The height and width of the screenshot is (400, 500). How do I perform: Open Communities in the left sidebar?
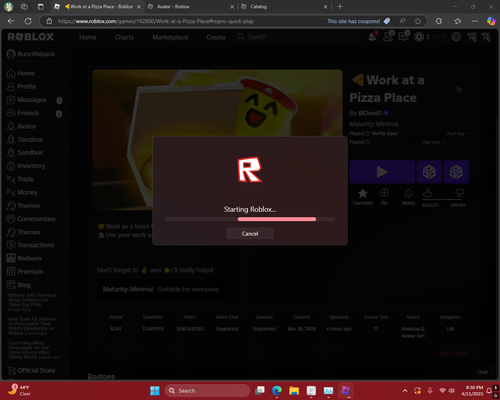click(x=31, y=219)
